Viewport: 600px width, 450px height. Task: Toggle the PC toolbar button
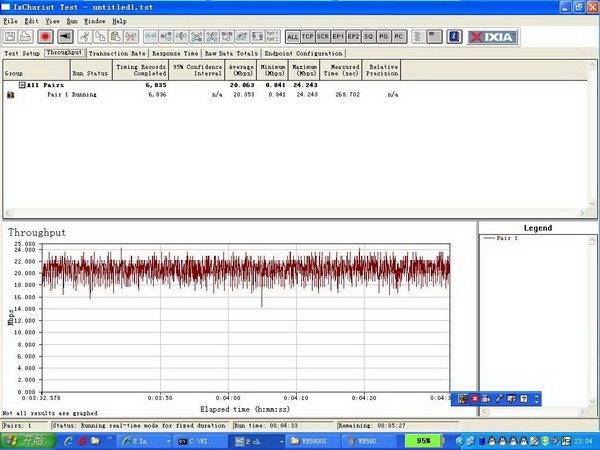coord(399,36)
